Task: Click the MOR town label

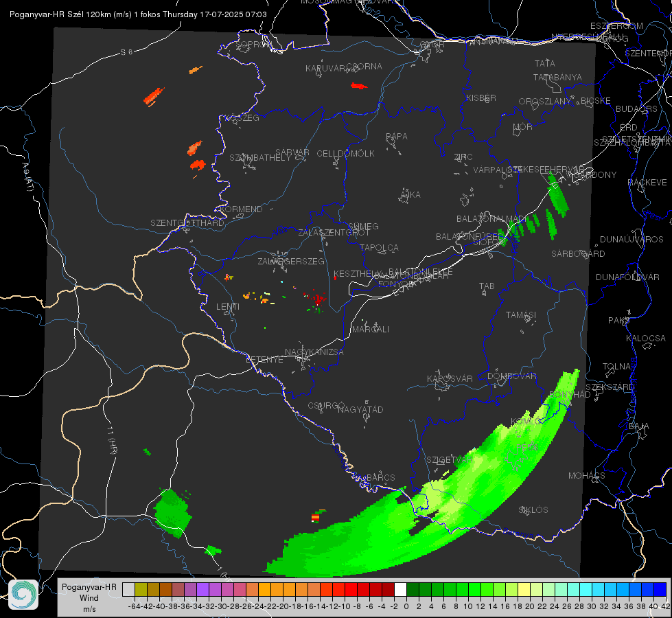Action: [523, 127]
